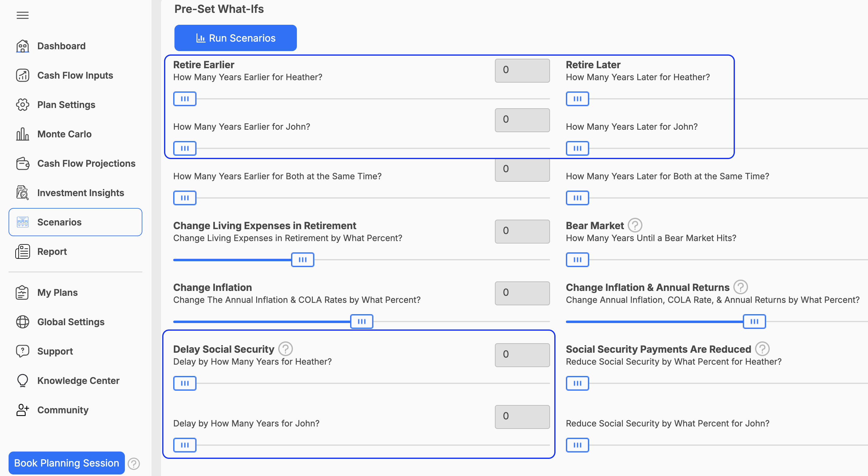Image resolution: width=868 pixels, height=476 pixels.
Task: Click Delay Social Security slider for Heather
Action: tap(185, 383)
